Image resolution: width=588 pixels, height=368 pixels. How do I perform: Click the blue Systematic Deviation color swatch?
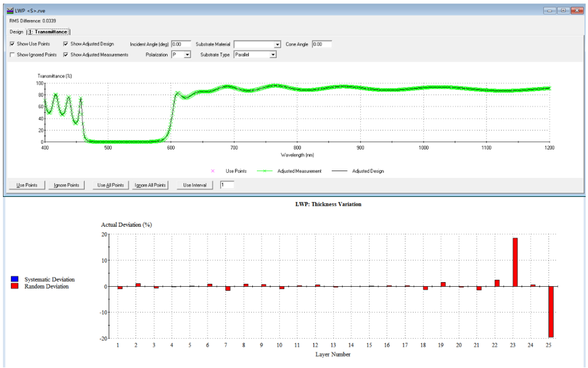pyautogui.click(x=15, y=280)
